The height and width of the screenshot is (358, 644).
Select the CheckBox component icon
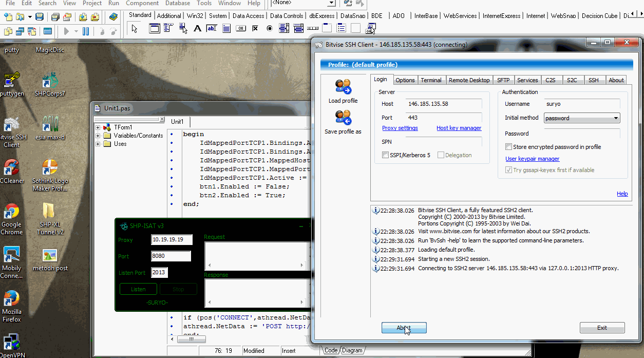point(255,28)
